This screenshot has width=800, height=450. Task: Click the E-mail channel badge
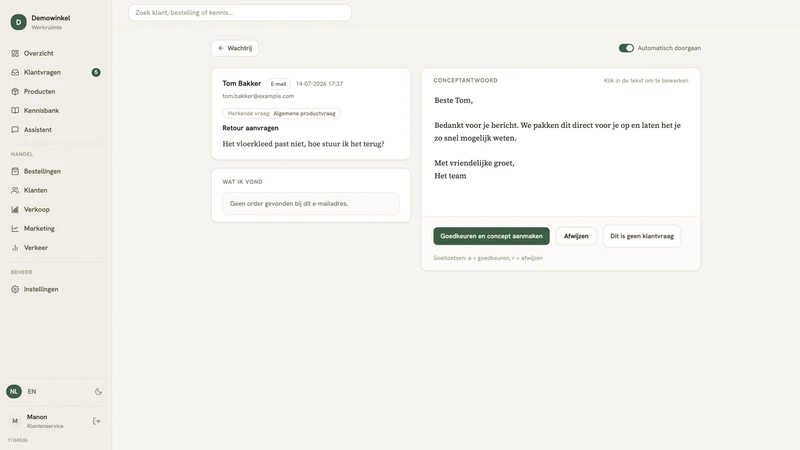tap(278, 84)
